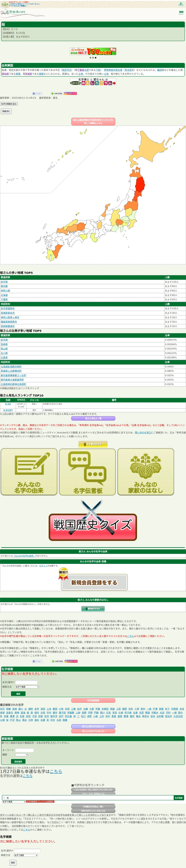The width and height of the screenshot is (186, 868).
Task: Click Instagram フォローする above 名字検索 section
Action: 71,661
